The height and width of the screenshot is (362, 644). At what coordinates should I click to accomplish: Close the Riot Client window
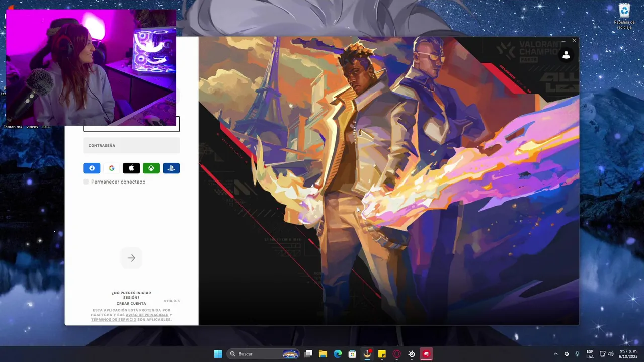(x=574, y=41)
